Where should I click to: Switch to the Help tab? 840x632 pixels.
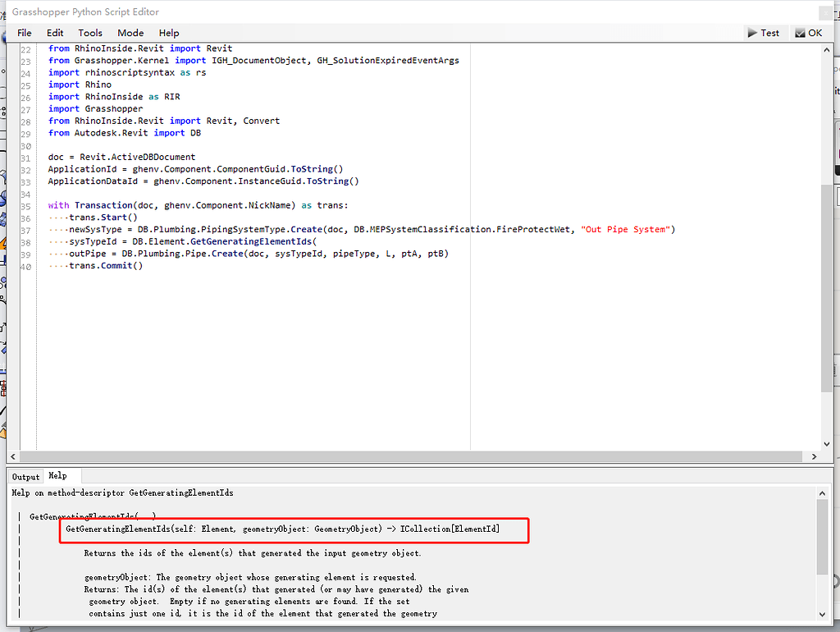pyautogui.click(x=57, y=475)
